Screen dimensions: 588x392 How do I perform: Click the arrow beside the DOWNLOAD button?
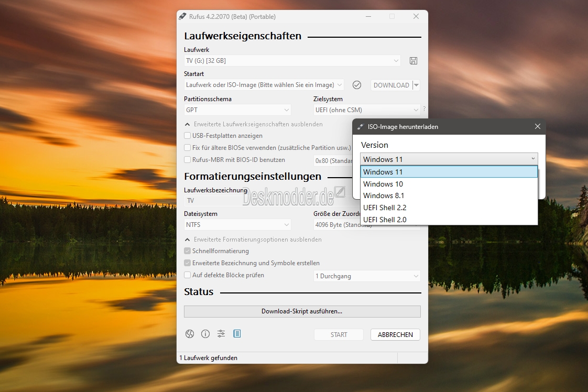point(416,85)
